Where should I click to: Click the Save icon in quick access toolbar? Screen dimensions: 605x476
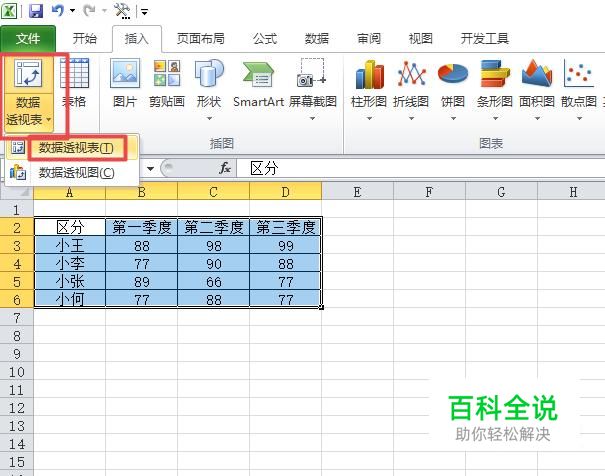pos(36,10)
